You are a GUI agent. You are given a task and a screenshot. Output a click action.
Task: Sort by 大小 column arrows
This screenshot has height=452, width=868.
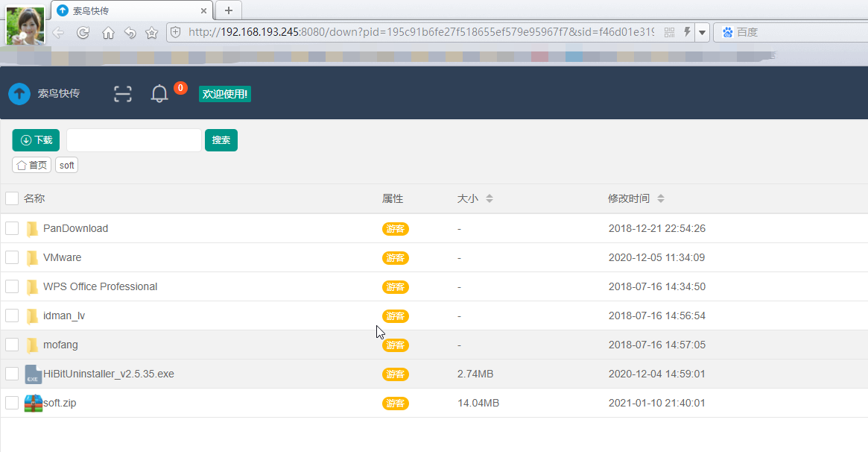[490, 198]
